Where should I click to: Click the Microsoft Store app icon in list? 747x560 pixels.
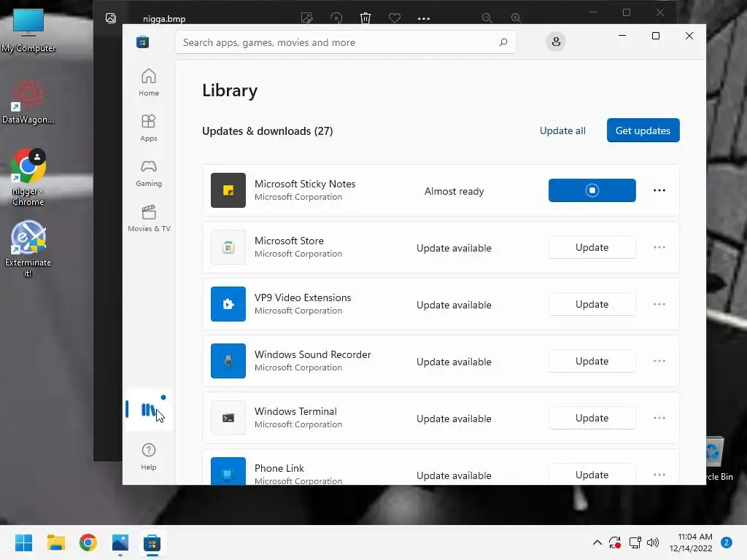(228, 247)
